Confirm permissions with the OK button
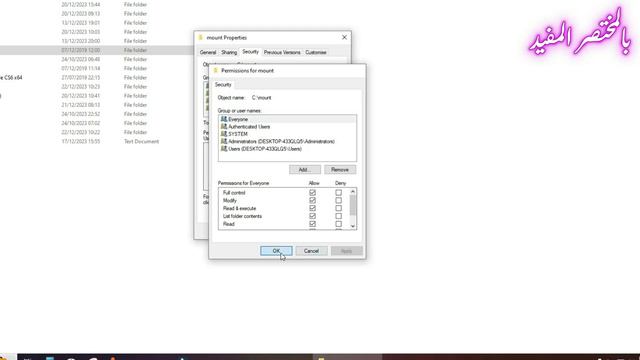This screenshot has width=640, height=360. [276, 251]
